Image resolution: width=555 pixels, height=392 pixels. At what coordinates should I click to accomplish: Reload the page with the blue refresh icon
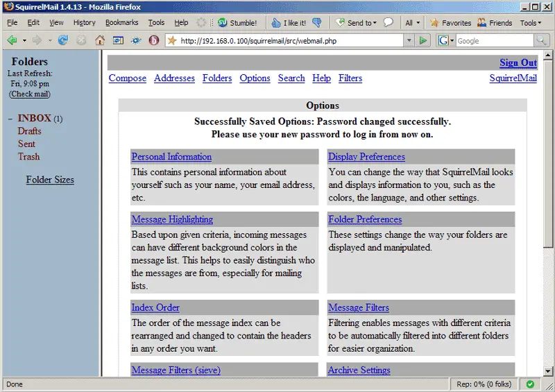[x=63, y=40]
